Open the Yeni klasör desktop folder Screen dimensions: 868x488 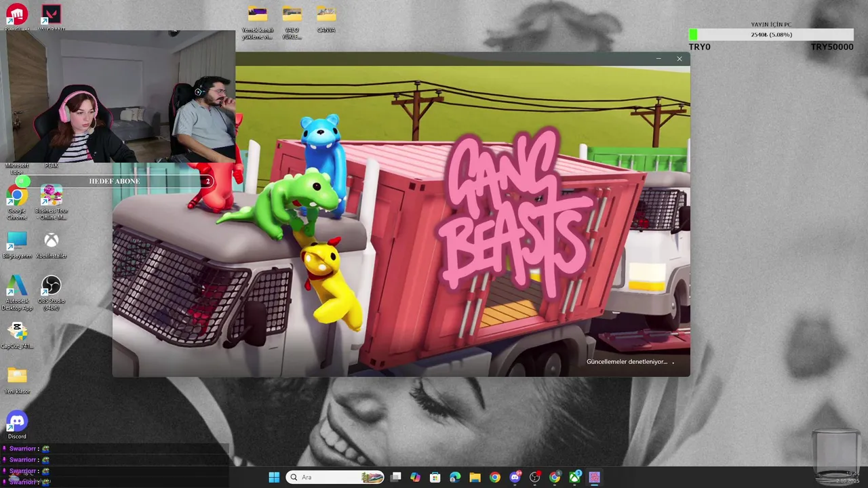point(17,380)
